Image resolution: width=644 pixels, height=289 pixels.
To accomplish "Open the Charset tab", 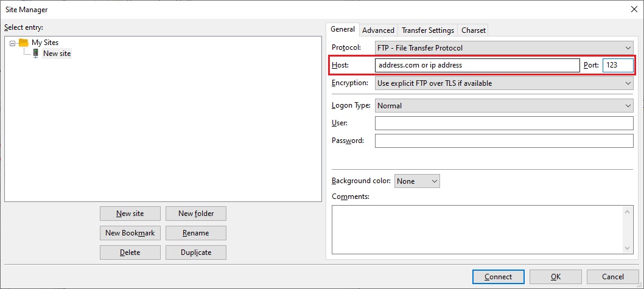I will 473,30.
